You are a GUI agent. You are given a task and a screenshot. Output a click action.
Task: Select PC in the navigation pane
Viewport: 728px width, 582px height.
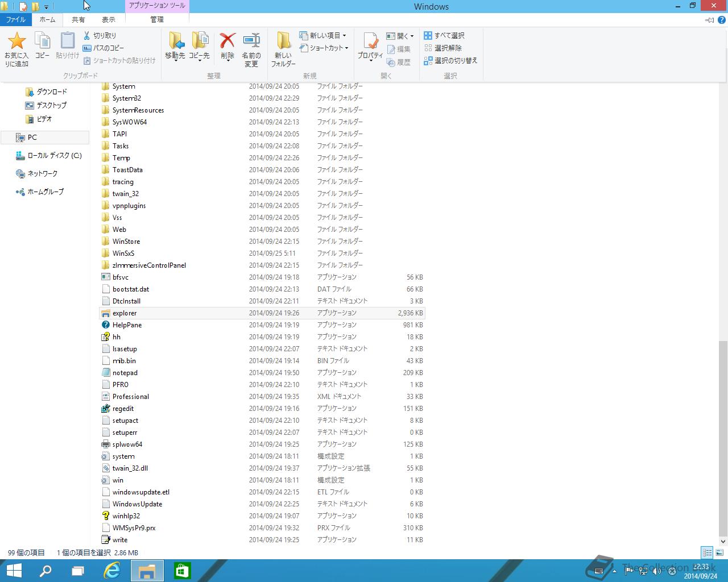(45, 137)
